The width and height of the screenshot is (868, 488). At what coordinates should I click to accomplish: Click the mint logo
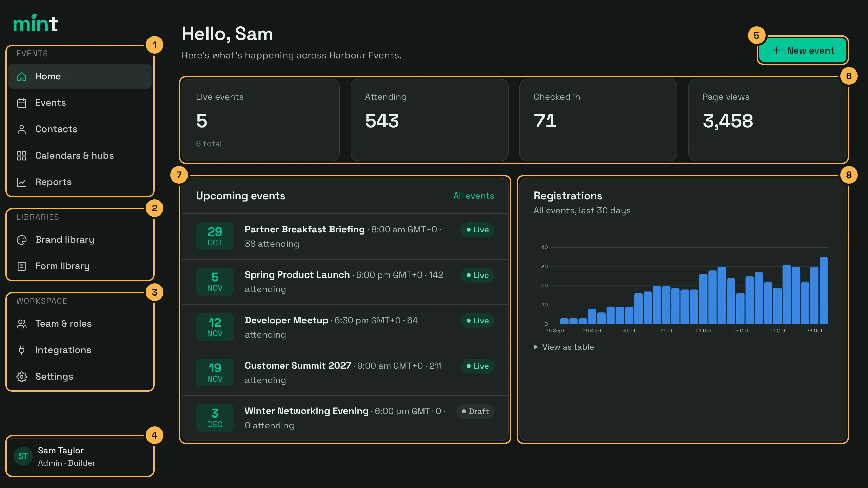pyautogui.click(x=35, y=23)
